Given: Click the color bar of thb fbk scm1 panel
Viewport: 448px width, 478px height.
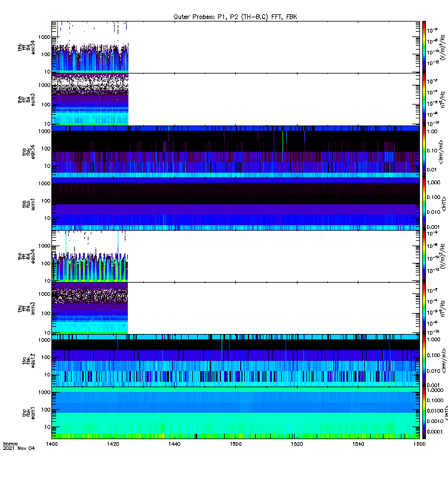Looking at the screenshot, I should (x=424, y=204).
